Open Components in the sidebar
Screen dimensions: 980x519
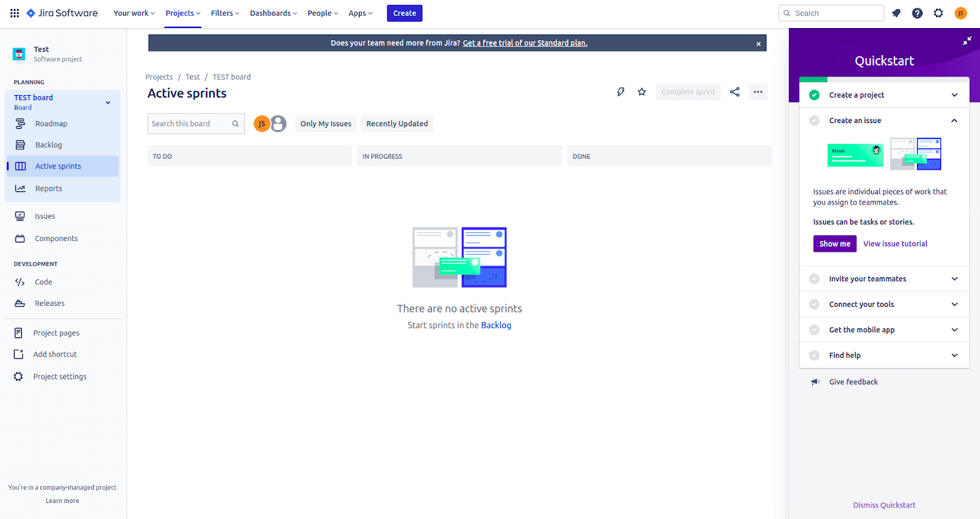[x=62, y=238]
